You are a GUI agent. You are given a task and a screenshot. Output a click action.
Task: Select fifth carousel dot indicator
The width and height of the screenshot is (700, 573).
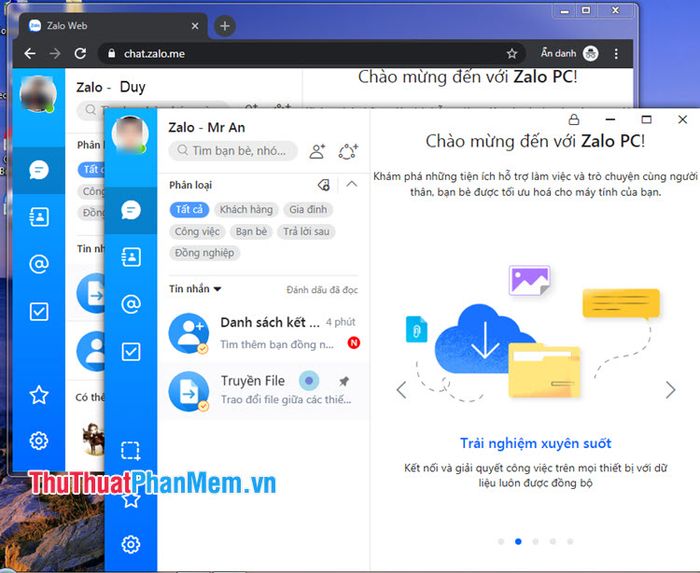tap(570, 541)
